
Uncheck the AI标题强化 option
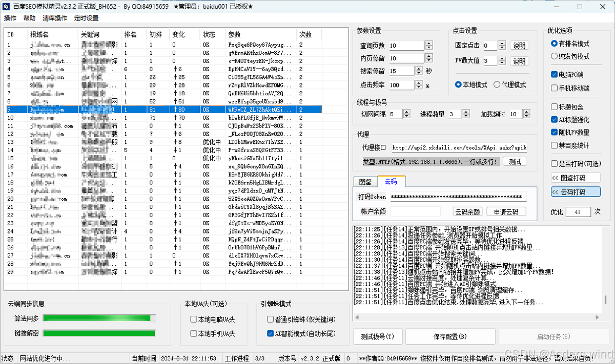tap(554, 120)
